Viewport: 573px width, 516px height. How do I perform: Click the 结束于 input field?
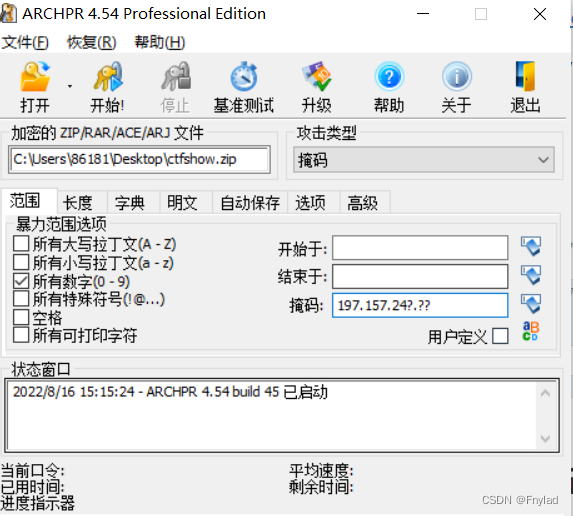[420, 276]
